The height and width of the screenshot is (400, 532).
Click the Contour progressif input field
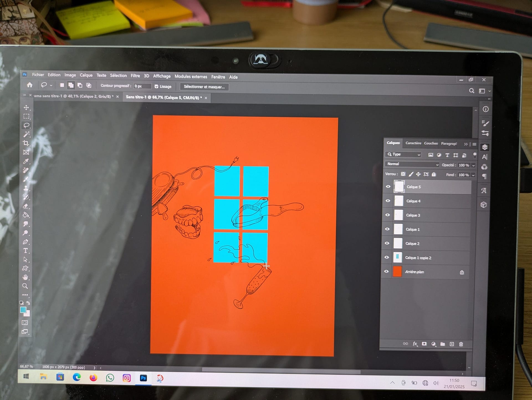(142, 86)
